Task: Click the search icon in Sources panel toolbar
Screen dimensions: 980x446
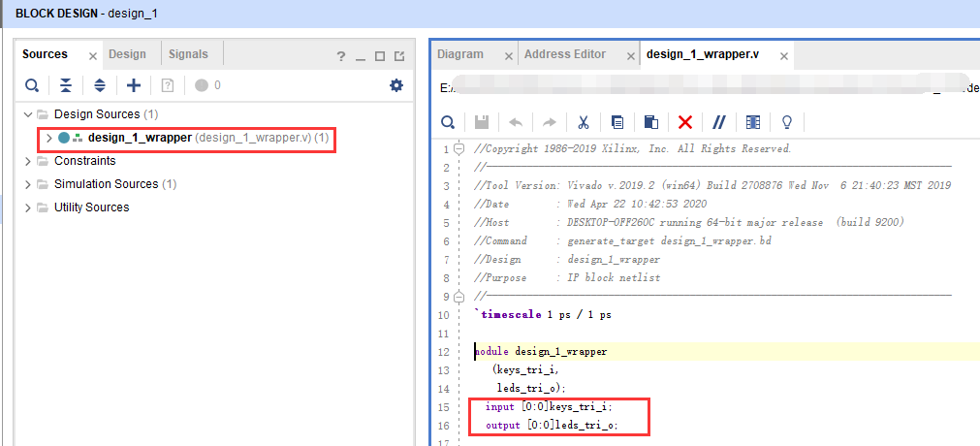Action: [x=33, y=85]
